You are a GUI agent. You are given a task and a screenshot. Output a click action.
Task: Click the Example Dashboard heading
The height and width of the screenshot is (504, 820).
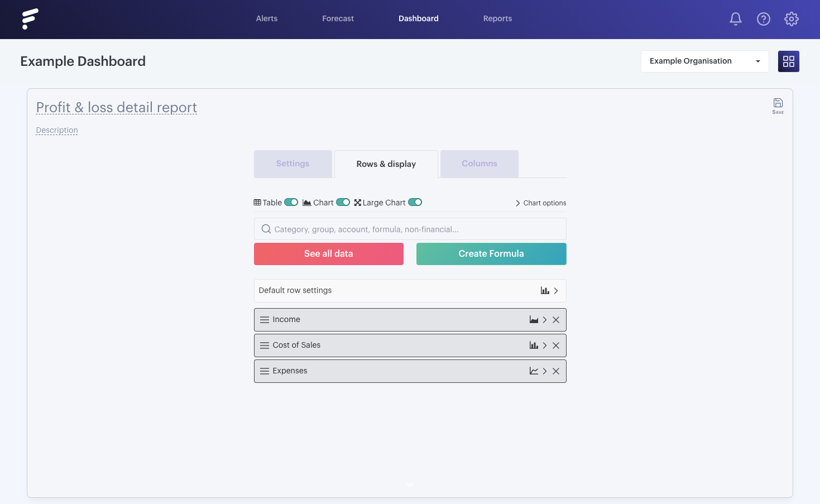tap(83, 61)
